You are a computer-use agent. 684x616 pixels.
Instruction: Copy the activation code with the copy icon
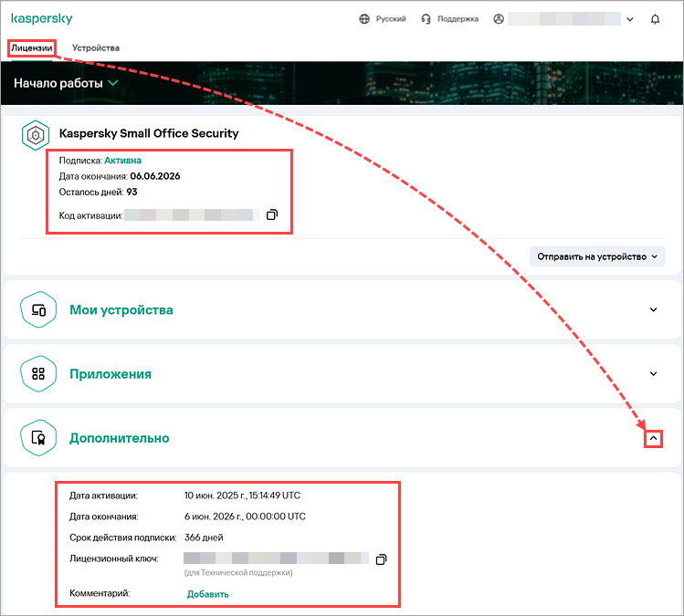click(x=272, y=214)
